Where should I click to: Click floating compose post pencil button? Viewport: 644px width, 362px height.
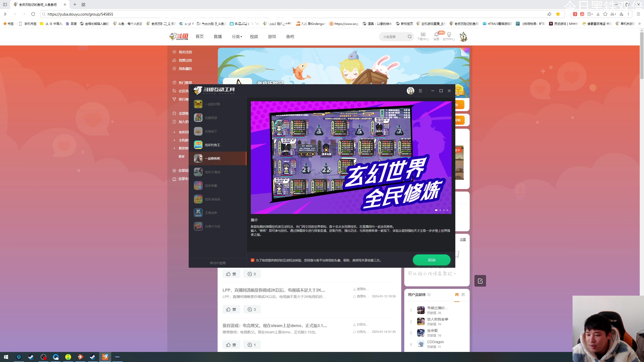pos(480,281)
